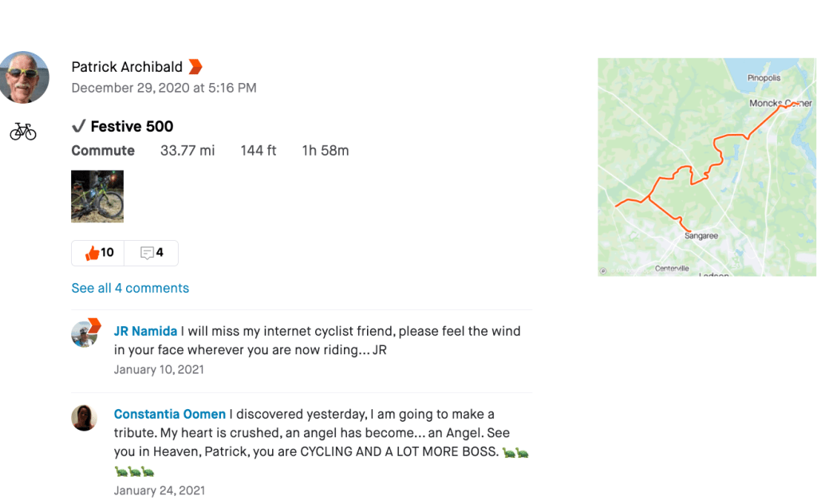Image resolution: width=817 pixels, height=504 pixels.
Task: Open Patrick Archibald's profile avatar
Action: click(24, 77)
